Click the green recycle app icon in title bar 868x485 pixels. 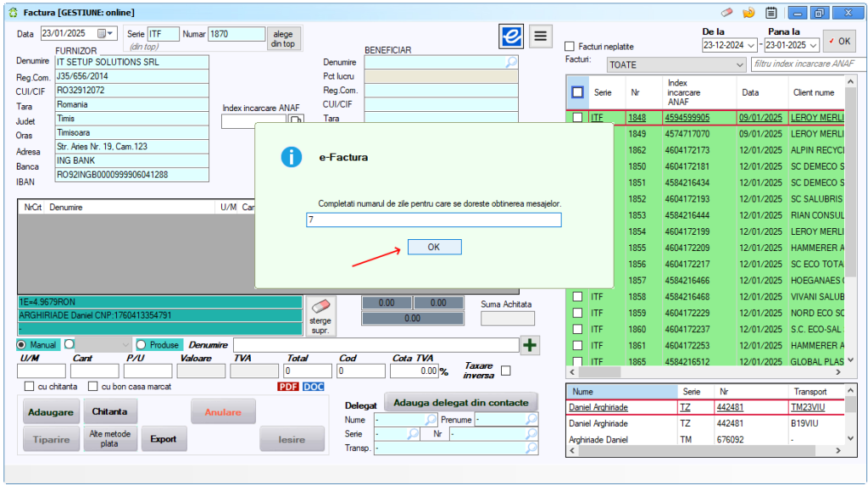click(14, 12)
